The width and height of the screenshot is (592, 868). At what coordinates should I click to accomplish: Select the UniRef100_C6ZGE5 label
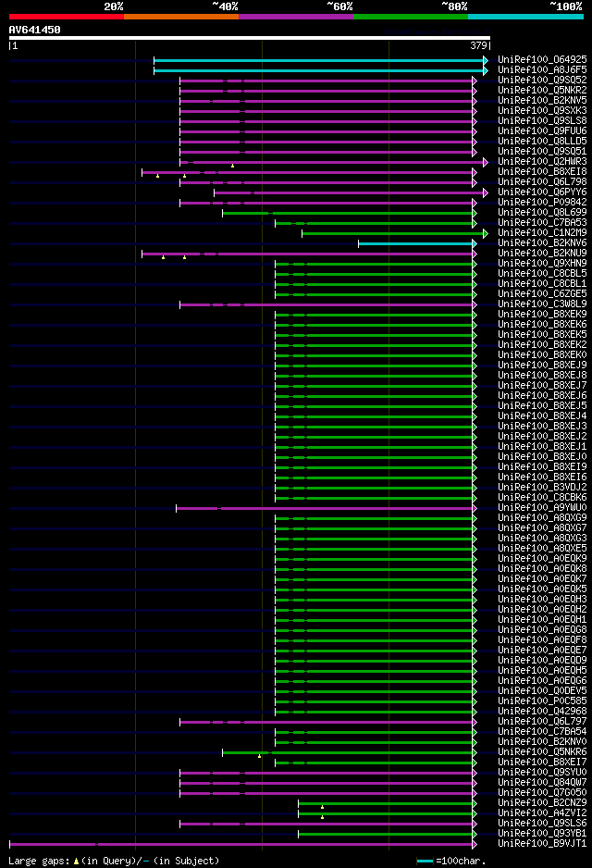(542, 293)
